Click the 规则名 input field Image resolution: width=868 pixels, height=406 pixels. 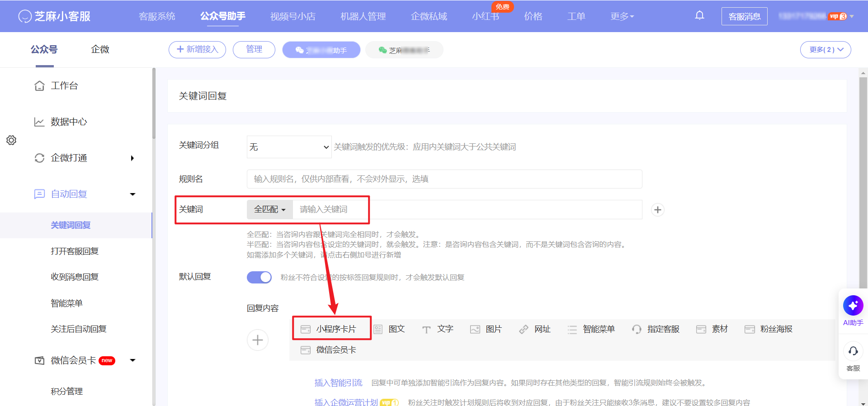pyautogui.click(x=444, y=179)
